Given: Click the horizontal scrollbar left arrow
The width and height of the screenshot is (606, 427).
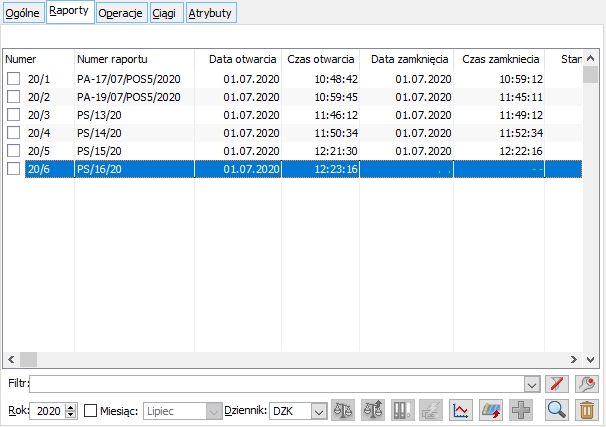Looking at the screenshot, I should (11, 359).
